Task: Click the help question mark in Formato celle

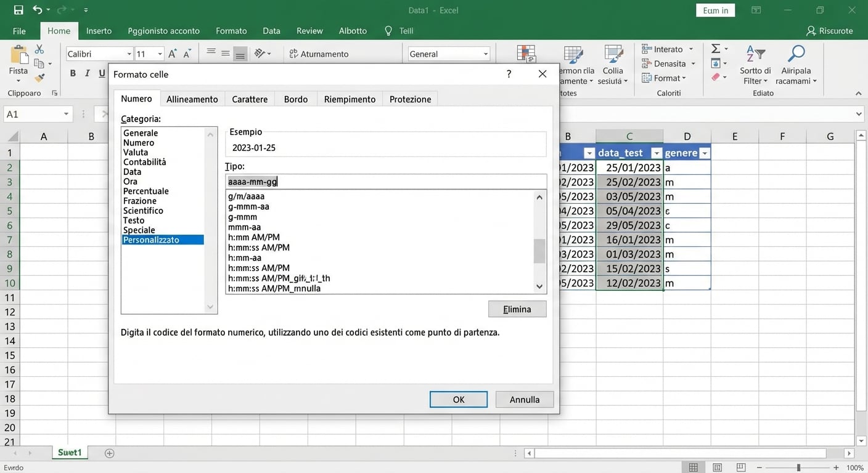Action: (x=509, y=74)
